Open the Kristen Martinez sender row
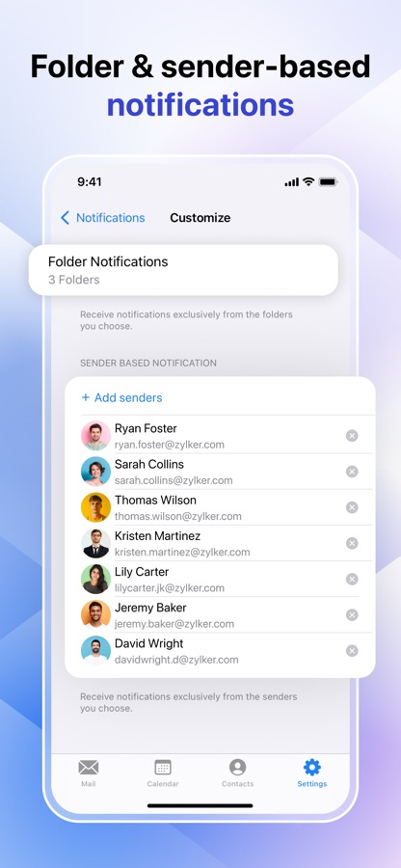 click(x=220, y=543)
